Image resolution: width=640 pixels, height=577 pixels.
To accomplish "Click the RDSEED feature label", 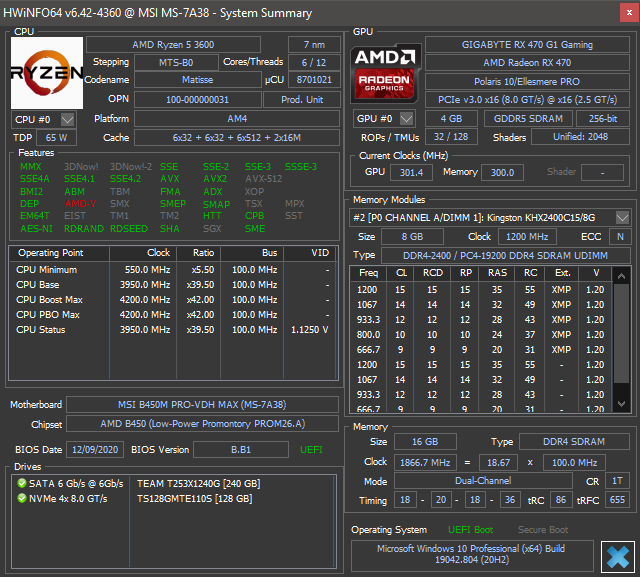I will click(129, 229).
